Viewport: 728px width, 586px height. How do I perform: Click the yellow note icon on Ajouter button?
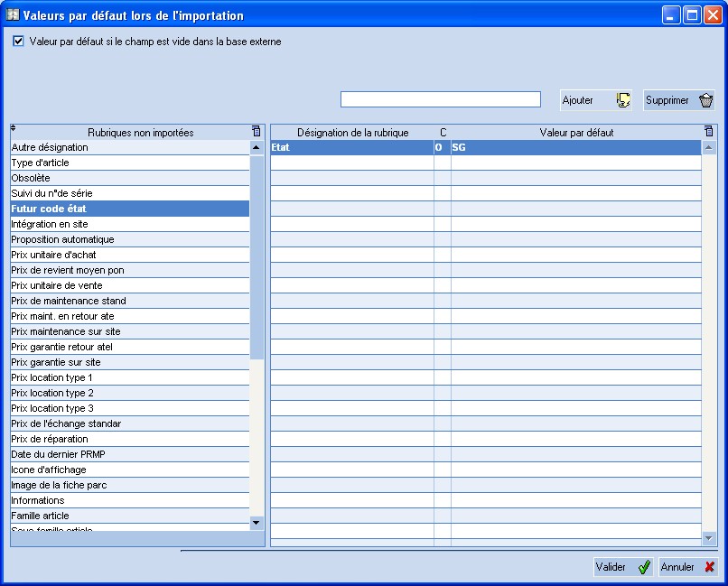point(622,99)
